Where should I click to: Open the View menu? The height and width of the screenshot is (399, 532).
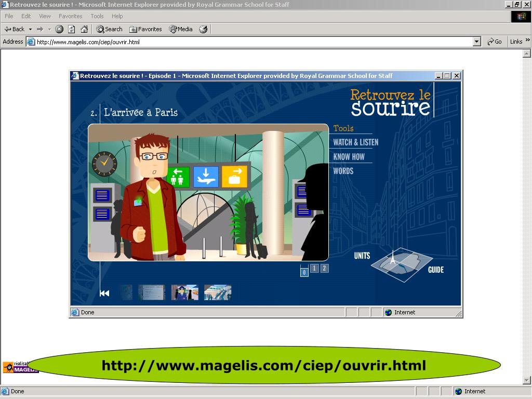point(45,16)
